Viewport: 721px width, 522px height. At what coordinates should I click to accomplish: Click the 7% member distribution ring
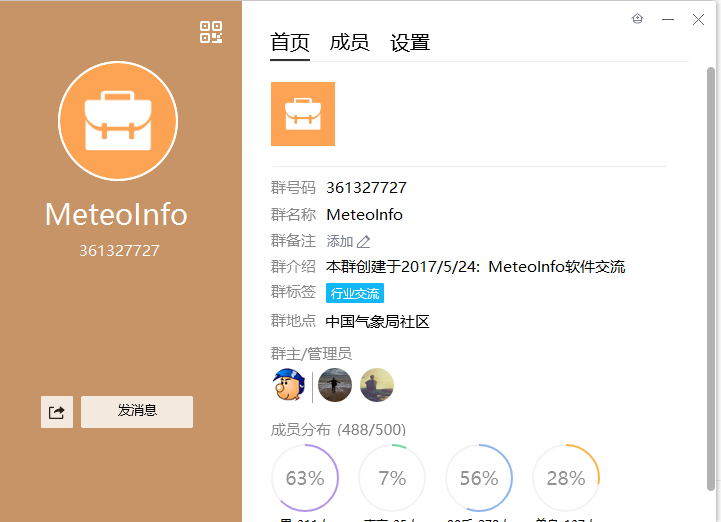392,478
